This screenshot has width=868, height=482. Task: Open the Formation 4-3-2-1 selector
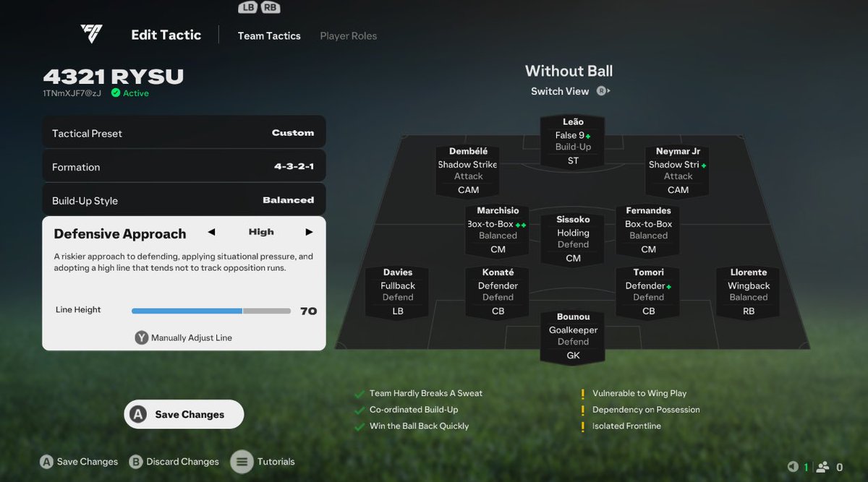[x=183, y=167]
